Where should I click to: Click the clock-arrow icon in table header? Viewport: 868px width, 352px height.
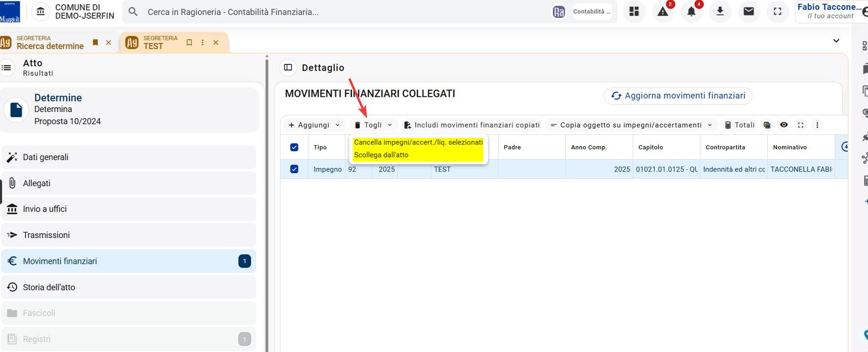pyautogui.click(x=845, y=147)
